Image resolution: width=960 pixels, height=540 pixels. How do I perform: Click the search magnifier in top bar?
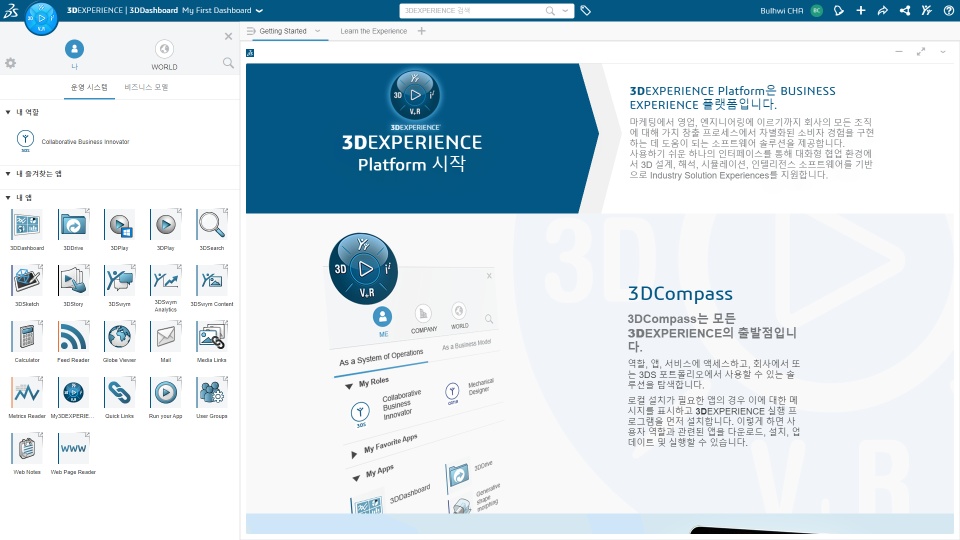coord(550,10)
